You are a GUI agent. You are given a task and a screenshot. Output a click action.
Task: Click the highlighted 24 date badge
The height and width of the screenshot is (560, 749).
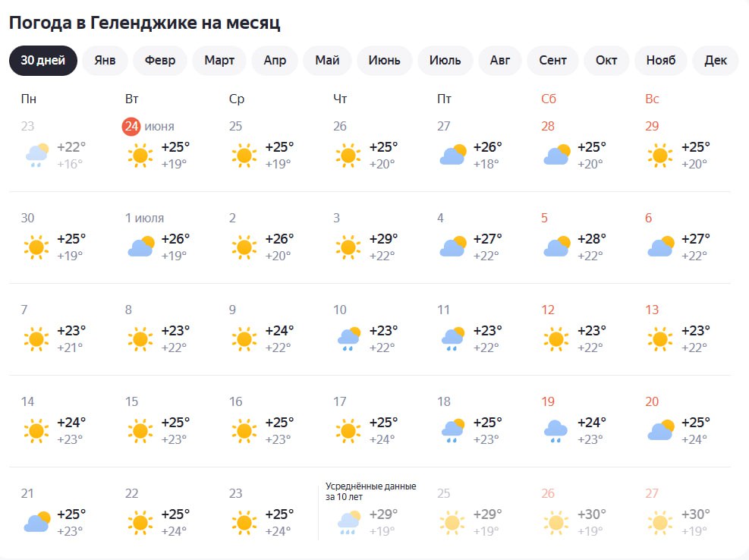(131, 126)
